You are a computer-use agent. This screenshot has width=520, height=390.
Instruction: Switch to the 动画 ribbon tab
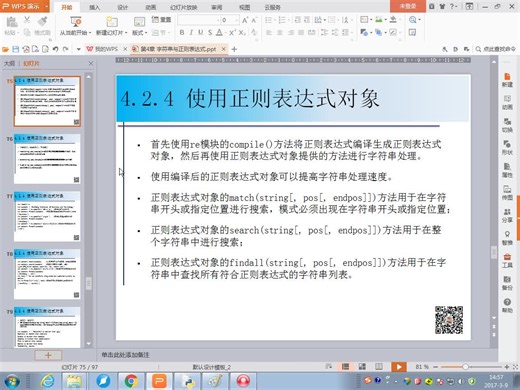click(x=151, y=7)
